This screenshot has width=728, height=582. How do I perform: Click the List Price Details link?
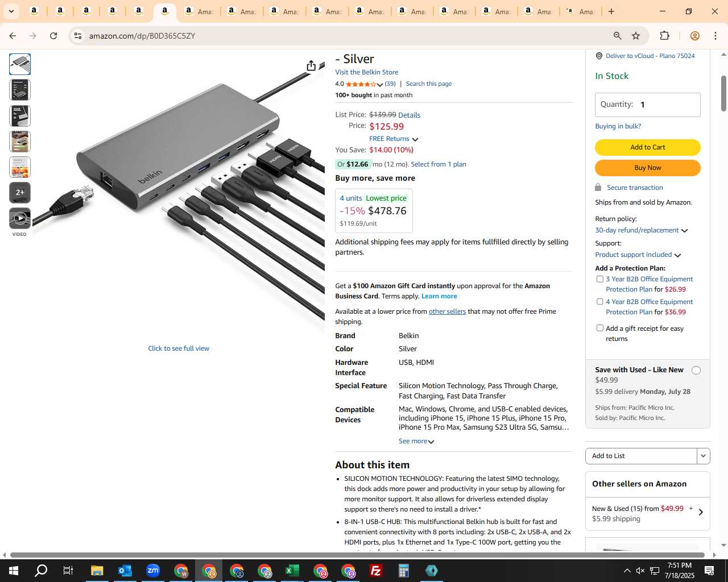(409, 115)
